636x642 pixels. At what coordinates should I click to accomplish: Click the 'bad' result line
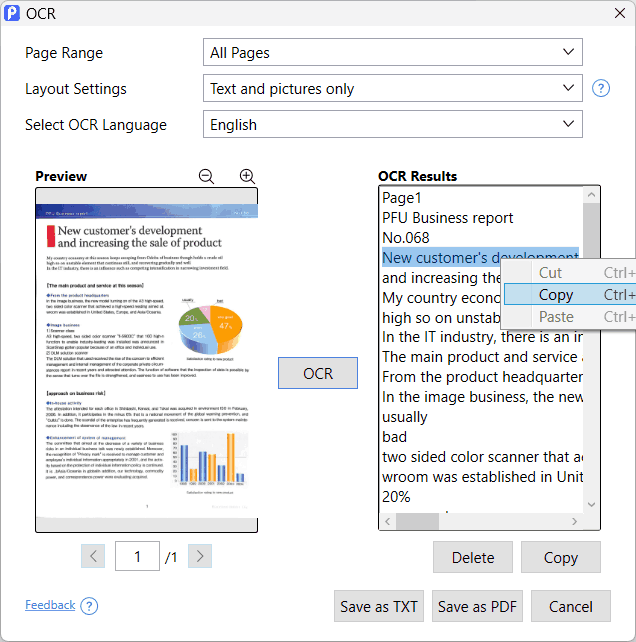click(x=394, y=437)
